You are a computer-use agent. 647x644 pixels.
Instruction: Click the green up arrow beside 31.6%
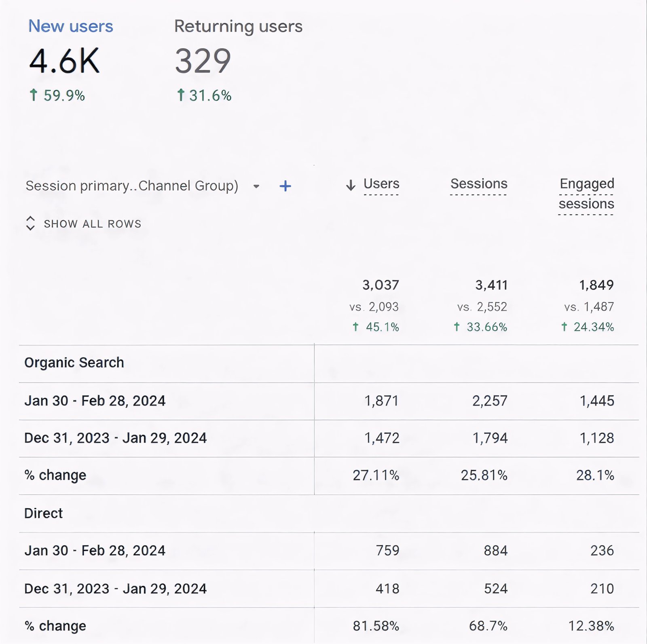click(x=181, y=95)
